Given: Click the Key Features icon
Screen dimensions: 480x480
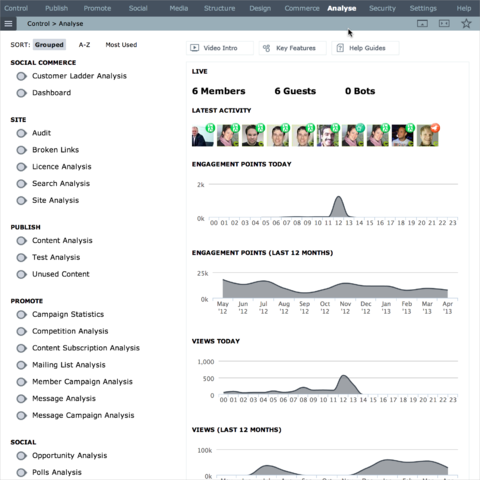Looking at the screenshot, I should click(266, 48).
